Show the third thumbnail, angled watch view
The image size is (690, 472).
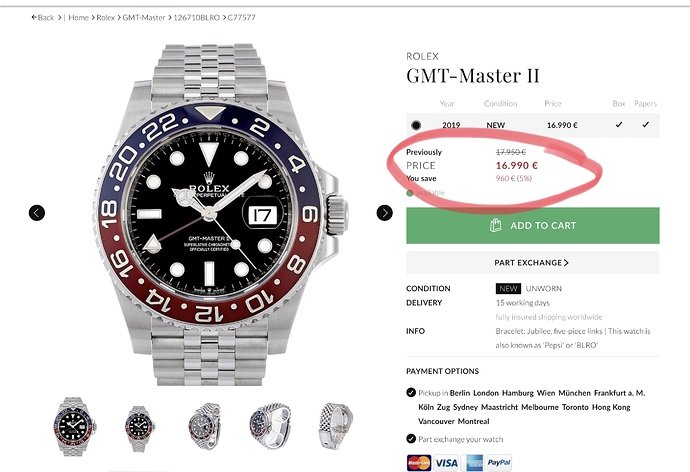coord(205,425)
